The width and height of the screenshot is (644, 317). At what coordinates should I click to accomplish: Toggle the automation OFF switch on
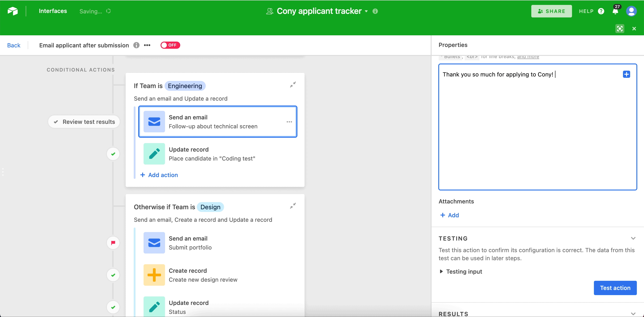click(170, 45)
